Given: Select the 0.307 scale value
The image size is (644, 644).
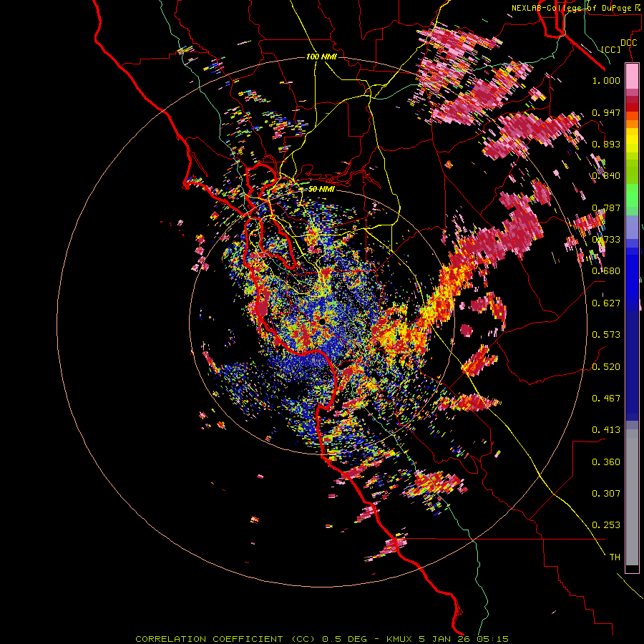Looking at the screenshot, I should 606,494.
